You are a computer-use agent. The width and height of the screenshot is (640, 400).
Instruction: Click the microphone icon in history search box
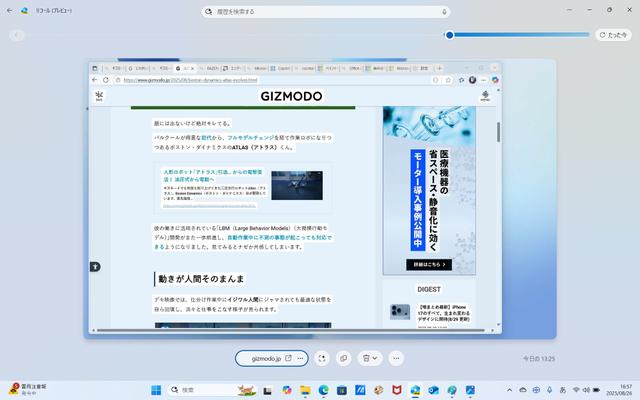(443, 12)
